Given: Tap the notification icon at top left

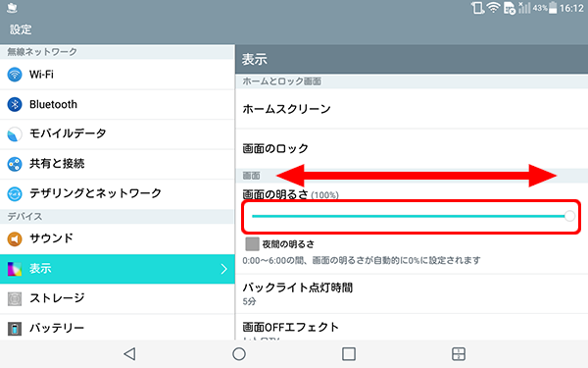Looking at the screenshot, I should pos(12,8).
